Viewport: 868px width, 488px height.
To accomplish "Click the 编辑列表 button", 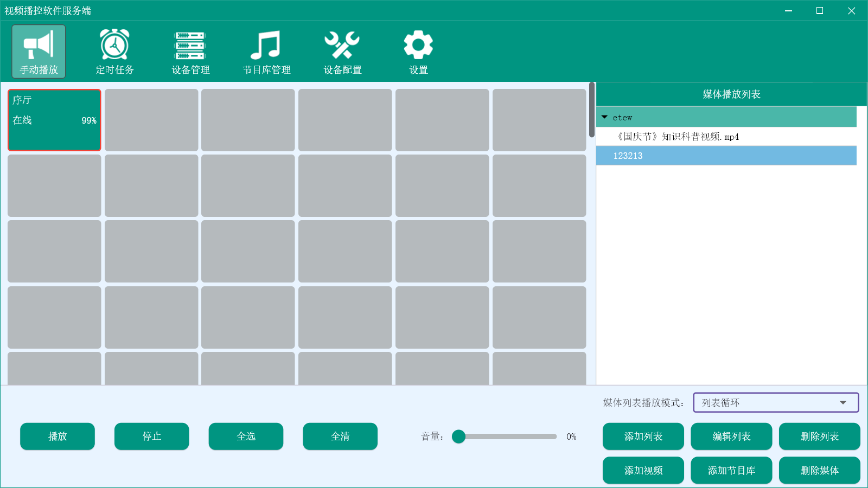I will pos(731,436).
